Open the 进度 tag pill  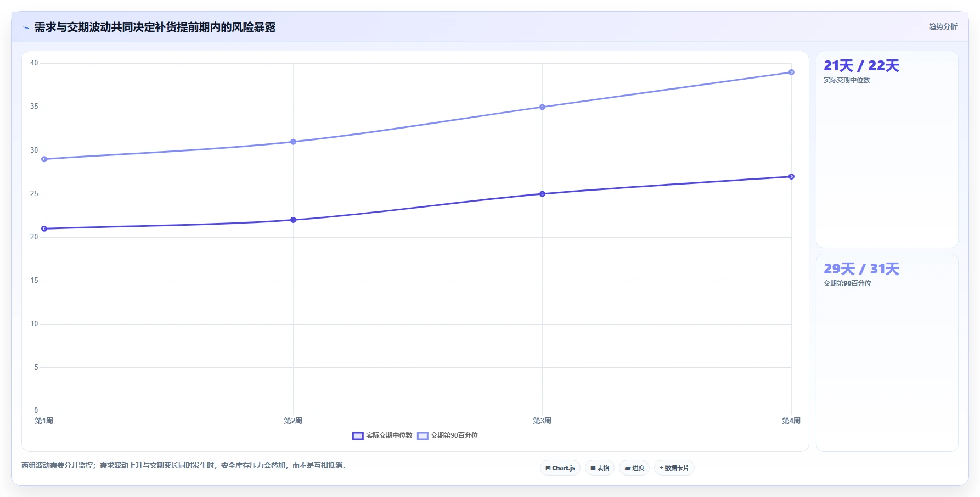click(x=634, y=468)
